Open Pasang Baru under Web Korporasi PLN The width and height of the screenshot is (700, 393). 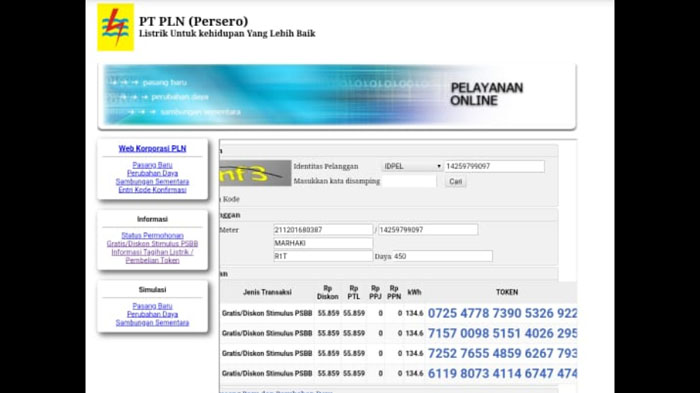(x=152, y=165)
